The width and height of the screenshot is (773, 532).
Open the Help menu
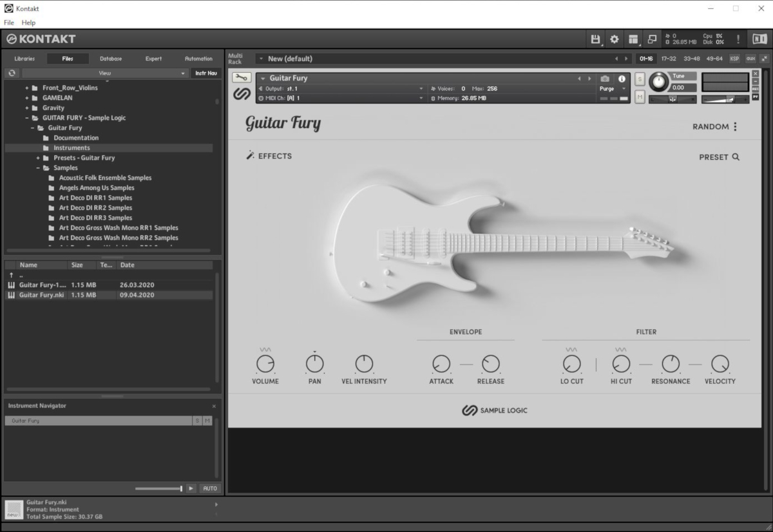(28, 23)
